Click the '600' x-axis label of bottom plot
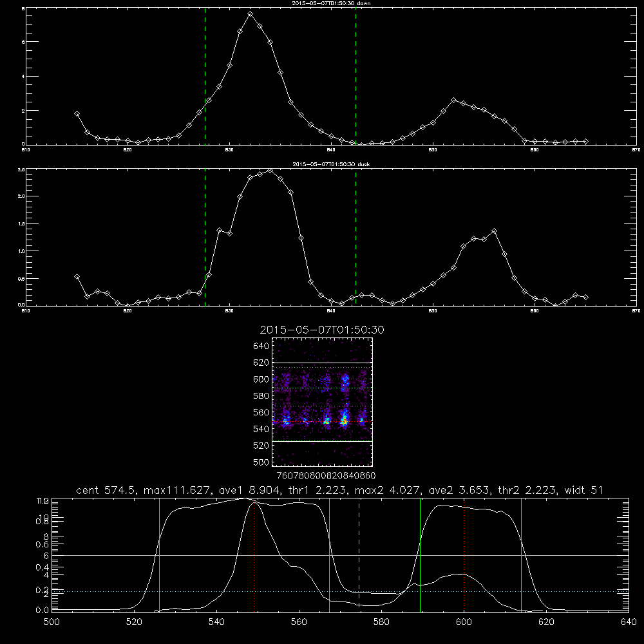Screen dimensions: 644x644 pyautogui.click(x=464, y=622)
